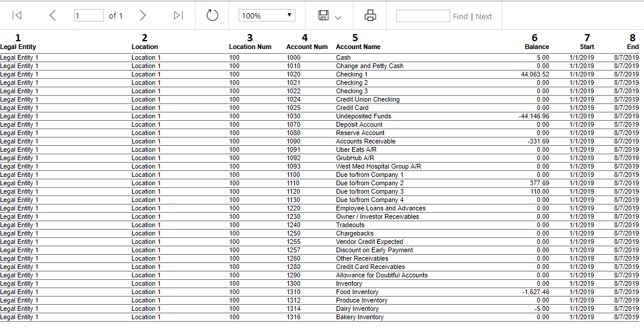The height and width of the screenshot is (330, 644).
Task: Click the current page number field
Action: pyautogui.click(x=88, y=16)
